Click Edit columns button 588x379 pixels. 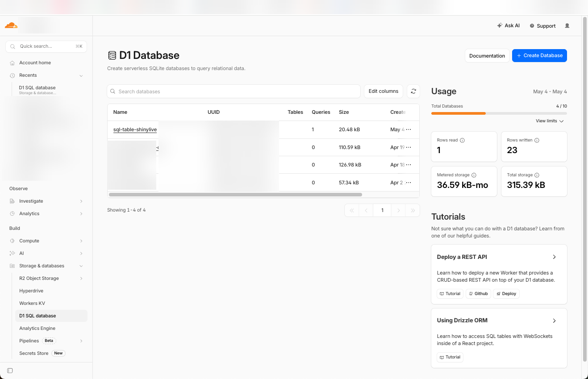tap(384, 92)
